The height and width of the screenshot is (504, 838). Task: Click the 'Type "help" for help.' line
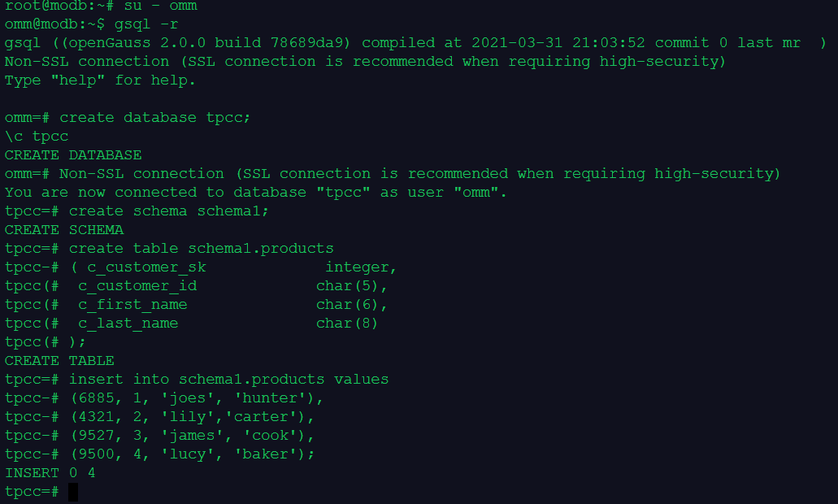[x=100, y=80]
